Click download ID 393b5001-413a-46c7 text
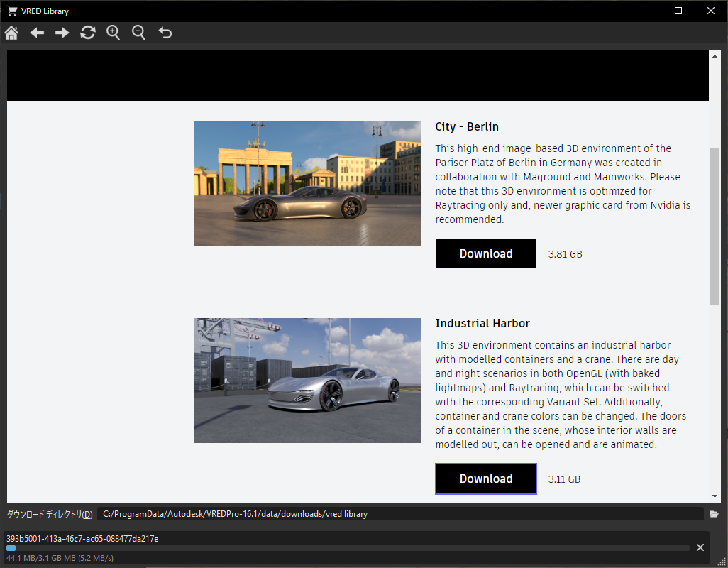The width and height of the screenshot is (728, 568). click(x=82, y=539)
